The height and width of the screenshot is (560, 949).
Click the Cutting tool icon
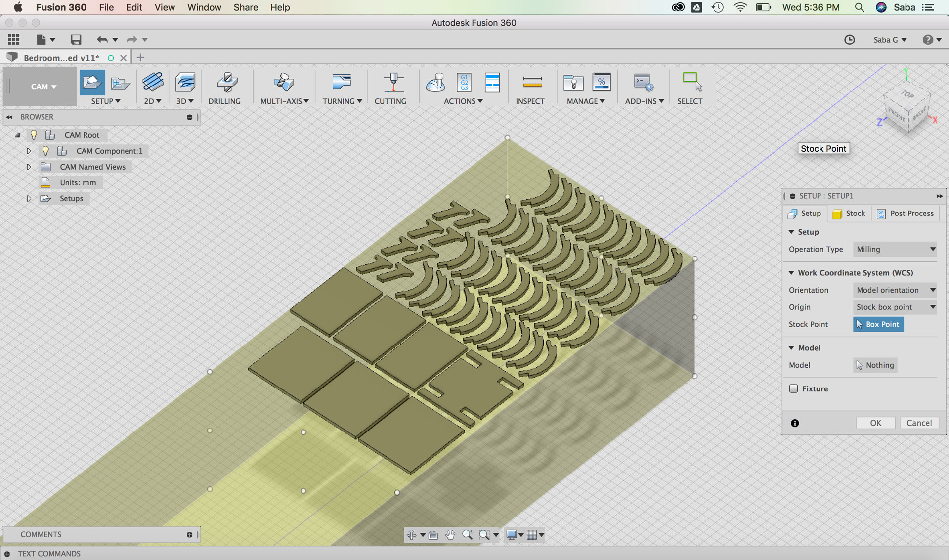point(393,83)
